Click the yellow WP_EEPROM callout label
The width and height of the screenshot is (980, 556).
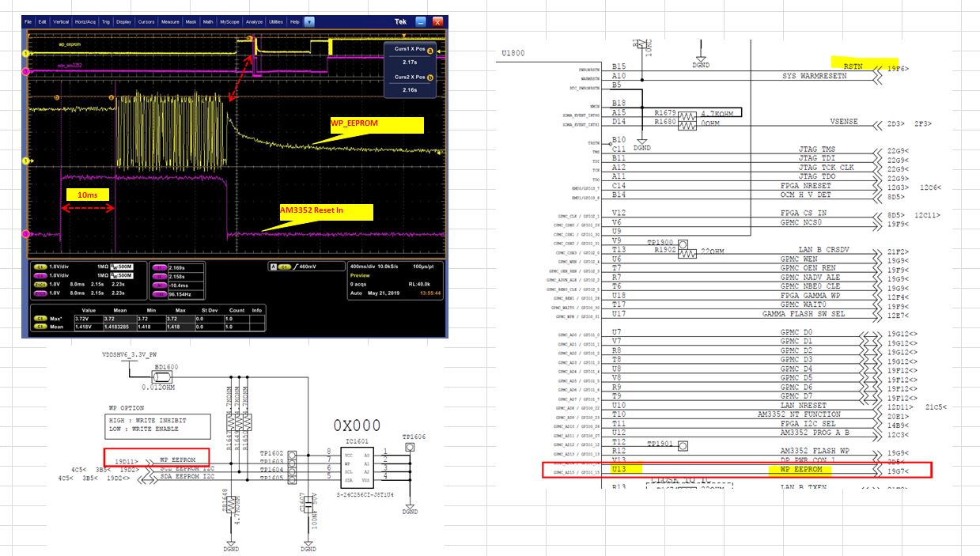(x=377, y=125)
